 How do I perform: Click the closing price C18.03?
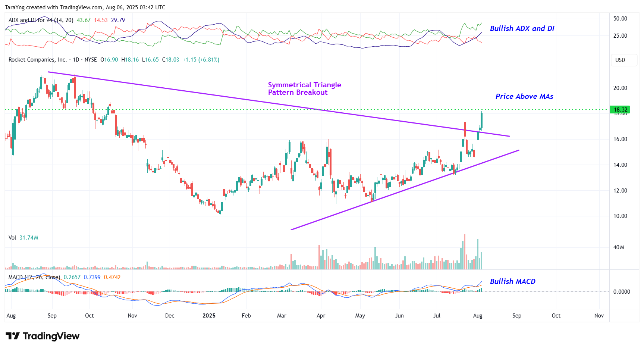[x=170, y=60]
